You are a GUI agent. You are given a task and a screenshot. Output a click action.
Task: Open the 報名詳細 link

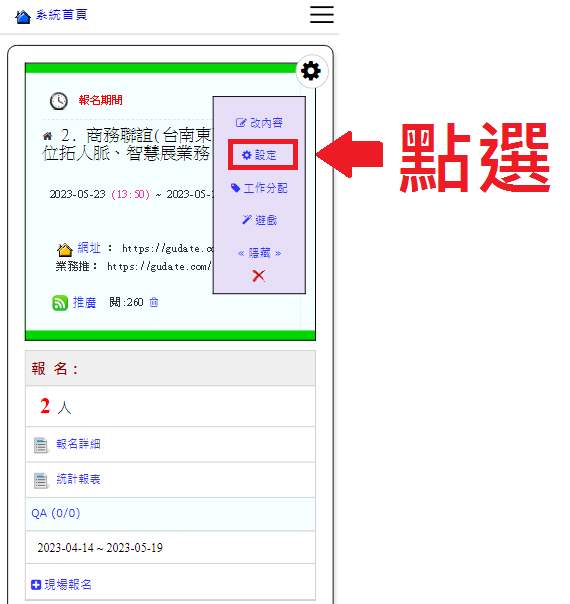click(79, 444)
